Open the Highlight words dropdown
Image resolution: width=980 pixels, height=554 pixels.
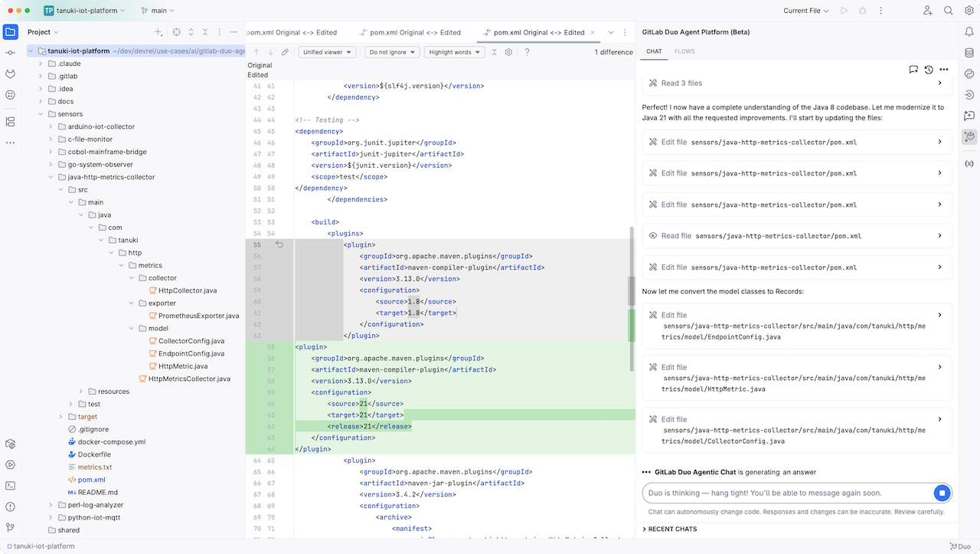click(x=455, y=52)
